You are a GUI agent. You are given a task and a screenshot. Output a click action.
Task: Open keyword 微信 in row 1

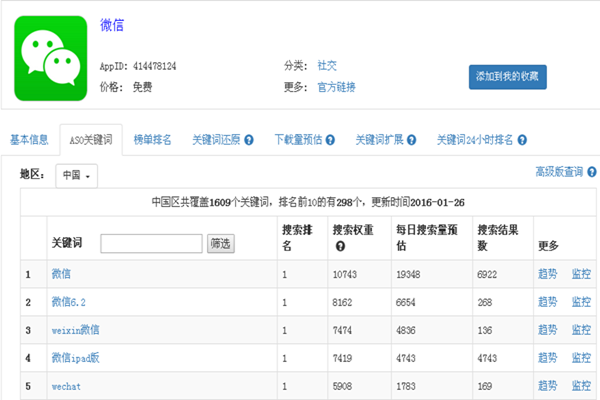point(61,274)
